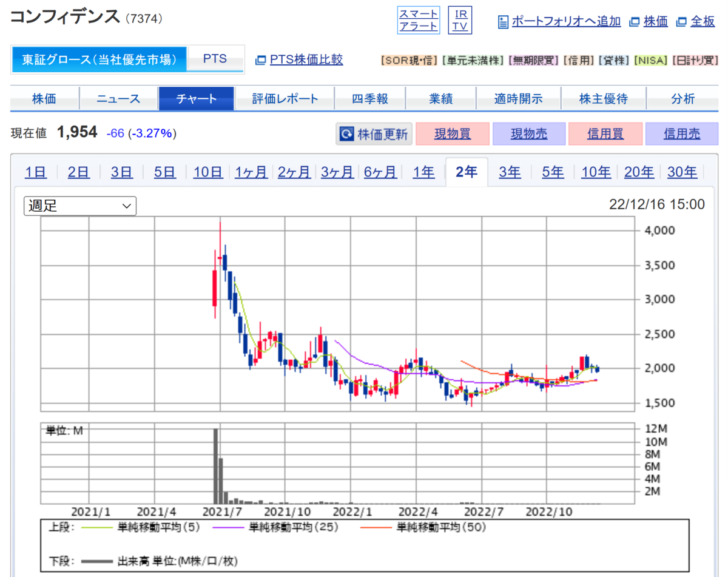Viewport: 728px width, 577px height.
Task: Switch to 分析 tab
Action: point(683,99)
